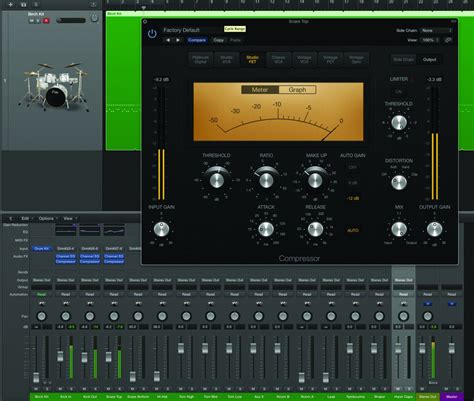Go to previous preset with left arrow
This screenshot has height=401, width=474.
point(168,40)
